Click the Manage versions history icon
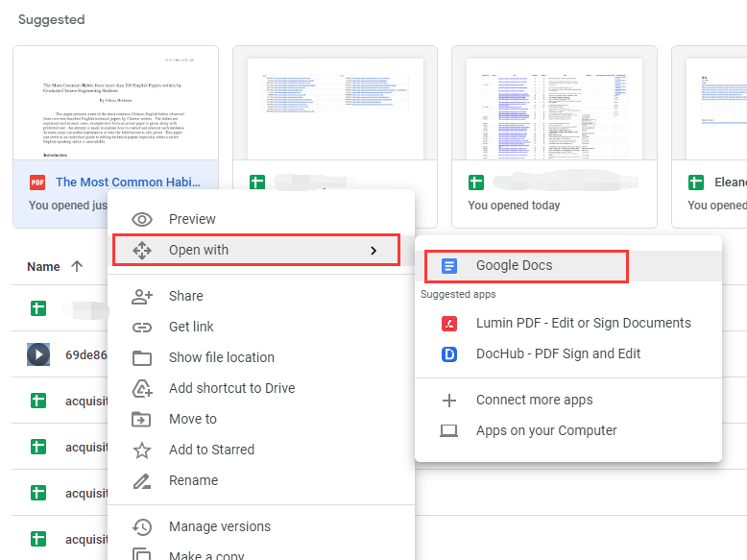Screen dimensions: 747x560 [142, 526]
